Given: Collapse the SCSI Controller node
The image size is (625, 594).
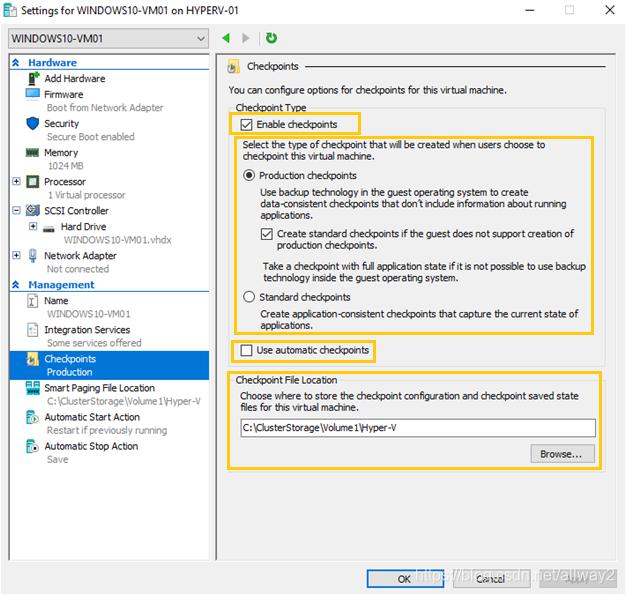Looking at the screenshot, I should click(x=17, y=211).
